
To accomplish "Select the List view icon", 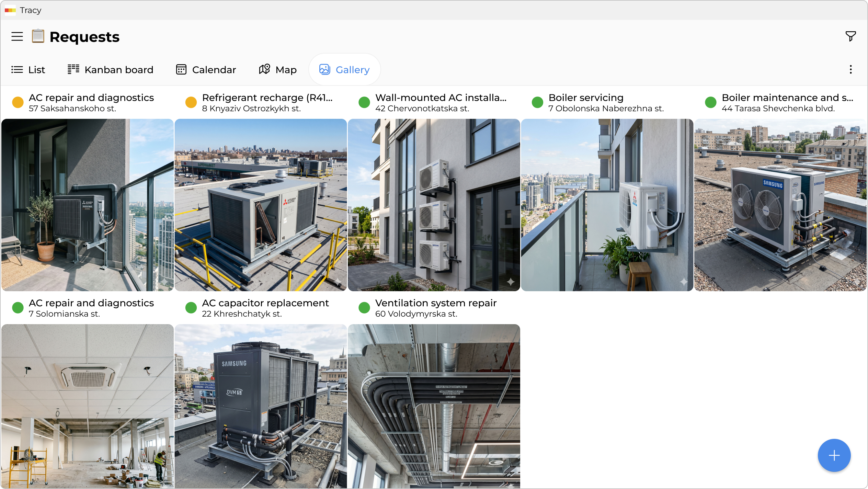I will pyautogui.click(x=18, y=69).
